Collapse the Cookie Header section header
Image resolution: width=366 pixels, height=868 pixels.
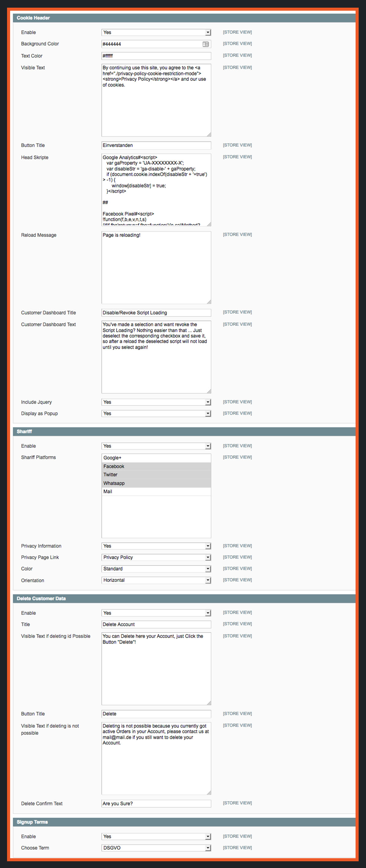184,18
